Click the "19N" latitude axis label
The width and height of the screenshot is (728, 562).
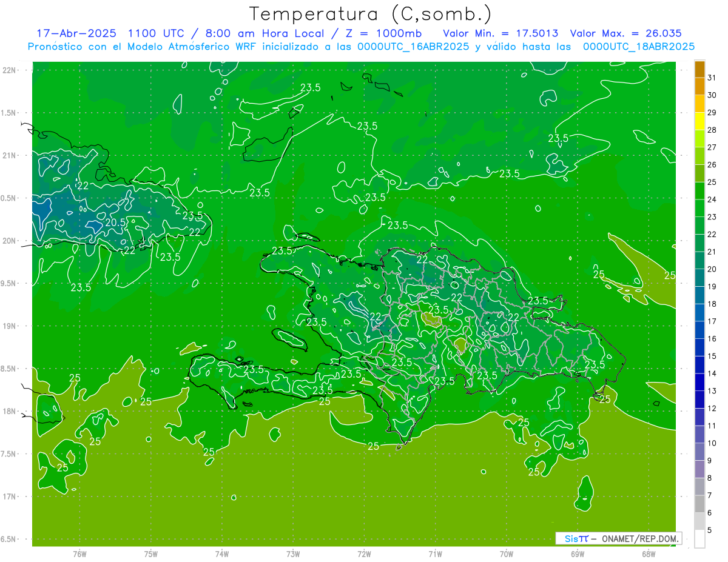pos(9,326)
